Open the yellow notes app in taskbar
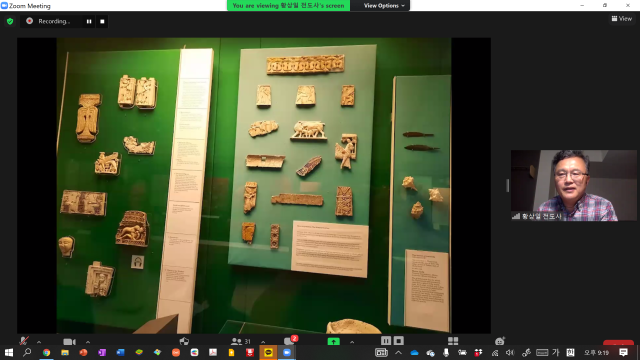The height and width of the screenshot is (360, 640). pyautogui.click(x=231, y=352)
